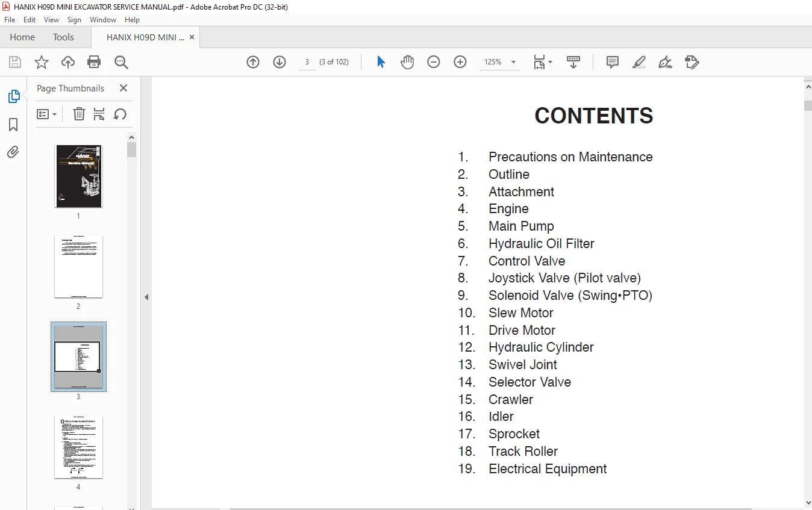Delete selected page with trash icon
This screenshot has width=812, height=510.
click(79, 114)
